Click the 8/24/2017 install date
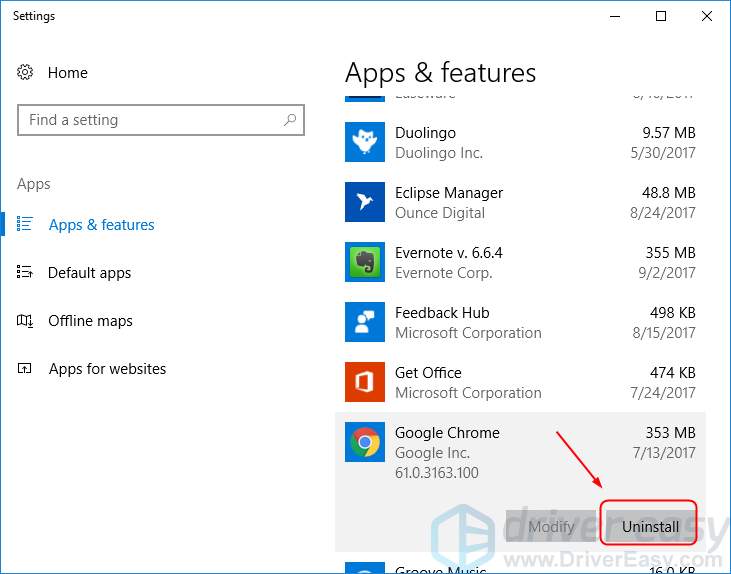 click(x=662, y=213)
